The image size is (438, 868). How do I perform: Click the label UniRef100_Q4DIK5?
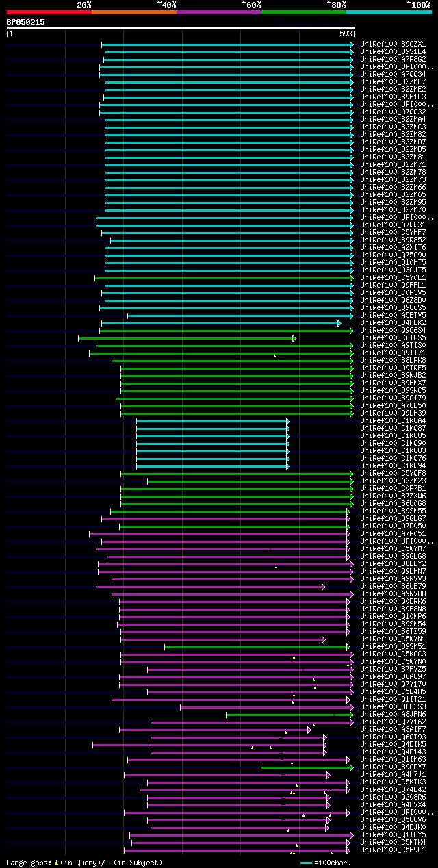coord(394,745)
